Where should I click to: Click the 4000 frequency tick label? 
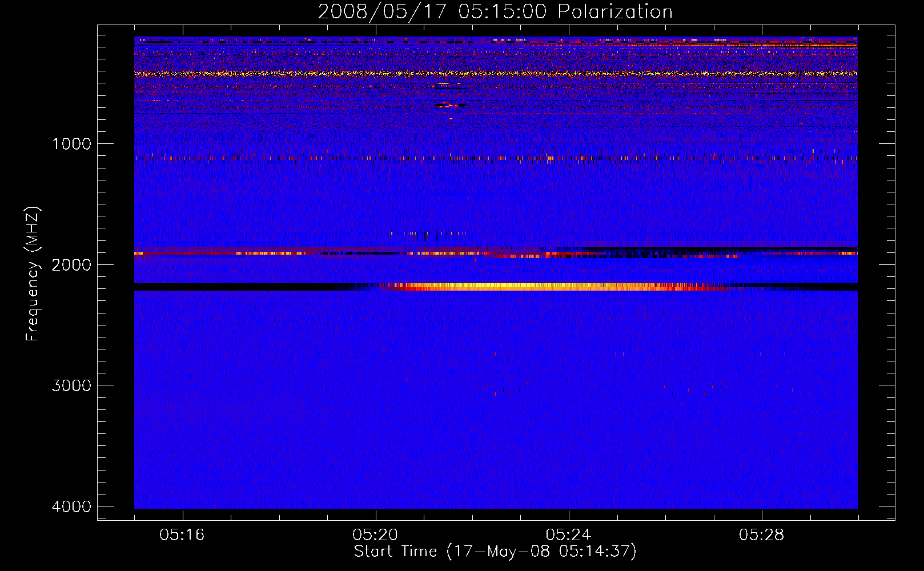pyautogui.click(x=71, y=506)
